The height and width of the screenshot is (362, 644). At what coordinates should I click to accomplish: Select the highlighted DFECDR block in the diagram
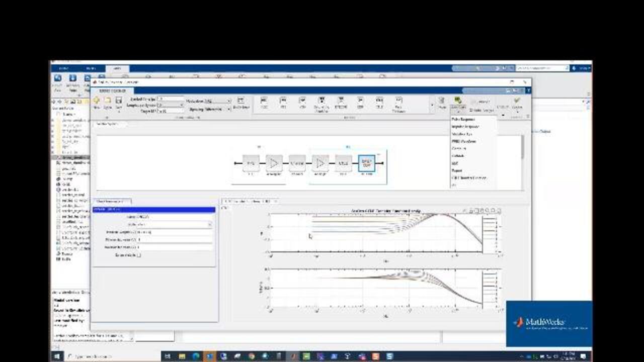[x=367, y=163]
